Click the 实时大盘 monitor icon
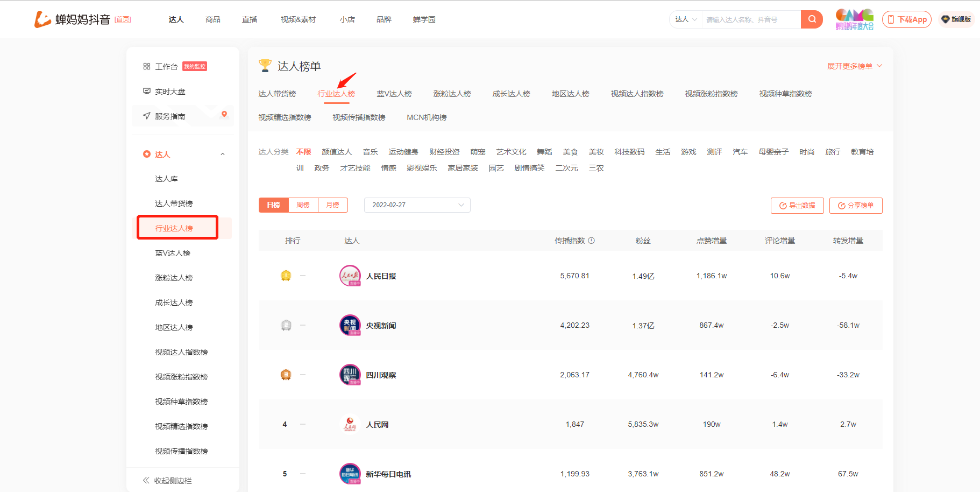 pyautogui.click(x=146, y=92)
